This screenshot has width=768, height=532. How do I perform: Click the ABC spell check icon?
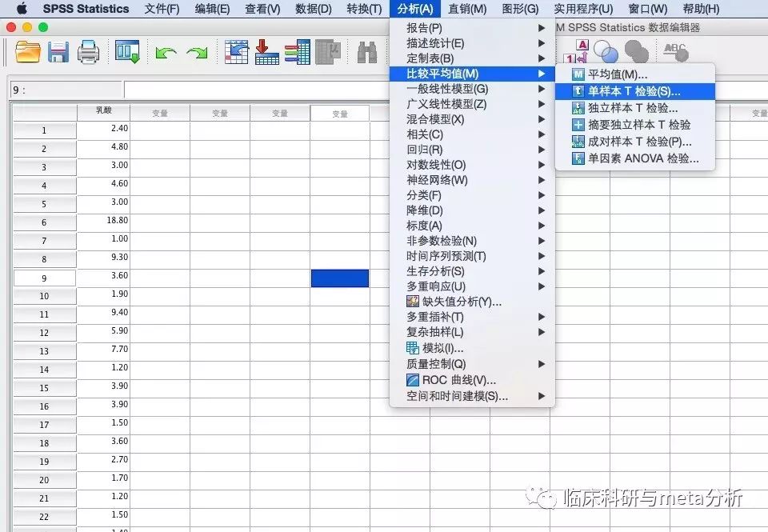(x=676, y=52)
